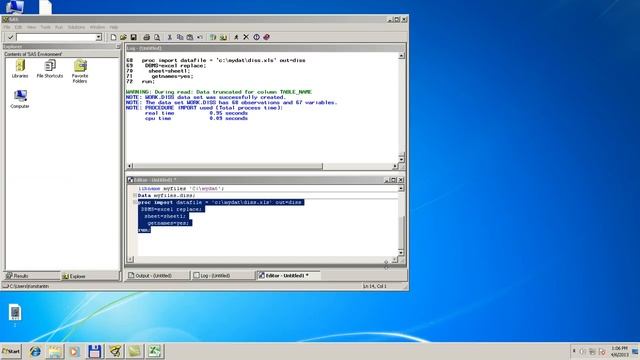The height and width of the screenshot is (360, 640).
Task: Click the Undo toolbar icon
Action: [x=200, y=37]
